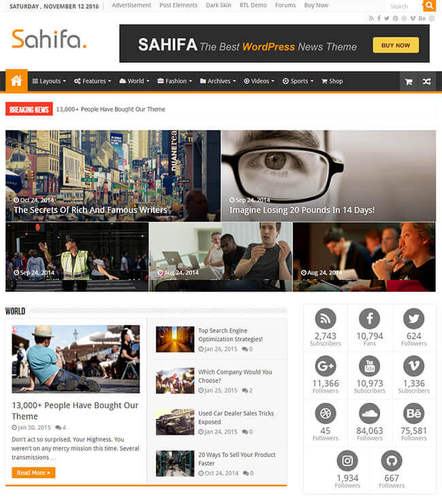Image resolution: width=442 pixels, height=500 pixels.
Task: Click the GitHub followers counter icon
Action: [x=391, y=461]
